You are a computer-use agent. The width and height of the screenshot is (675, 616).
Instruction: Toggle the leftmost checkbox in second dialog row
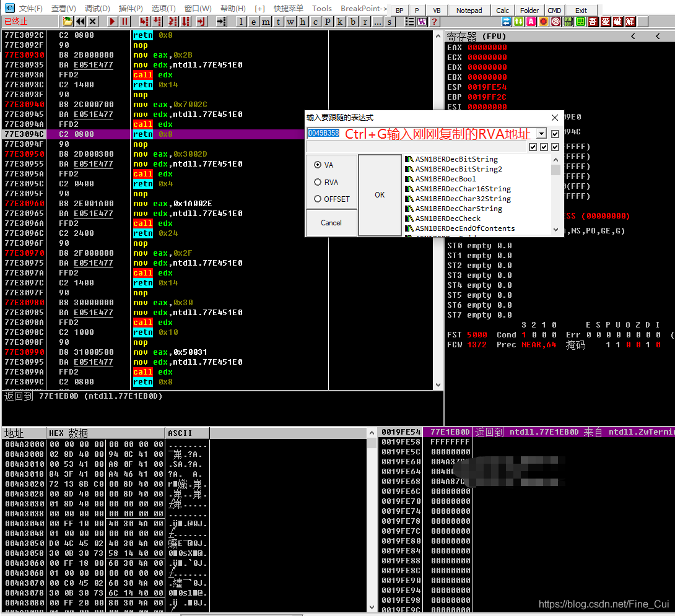[x=533, y=147]
